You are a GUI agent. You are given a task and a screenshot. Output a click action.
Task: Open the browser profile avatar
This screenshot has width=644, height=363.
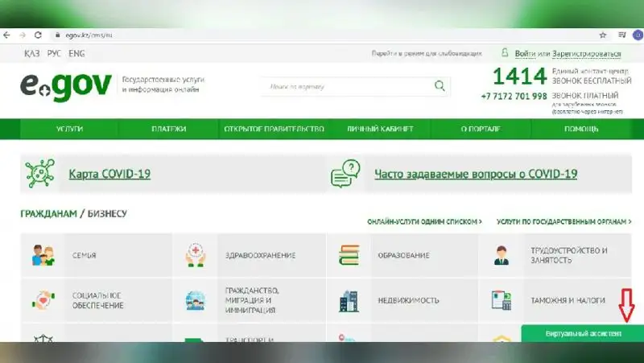[638, 35]
